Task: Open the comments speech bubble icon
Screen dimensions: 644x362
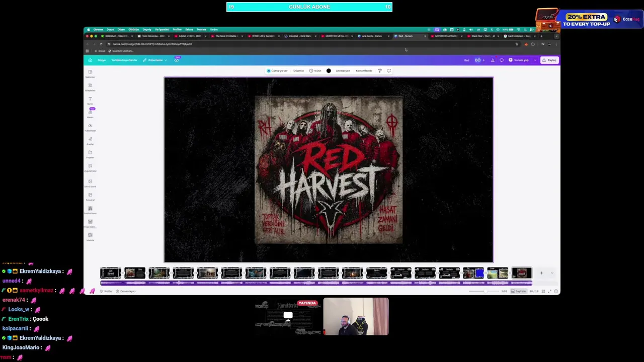Action: point(501,60)
